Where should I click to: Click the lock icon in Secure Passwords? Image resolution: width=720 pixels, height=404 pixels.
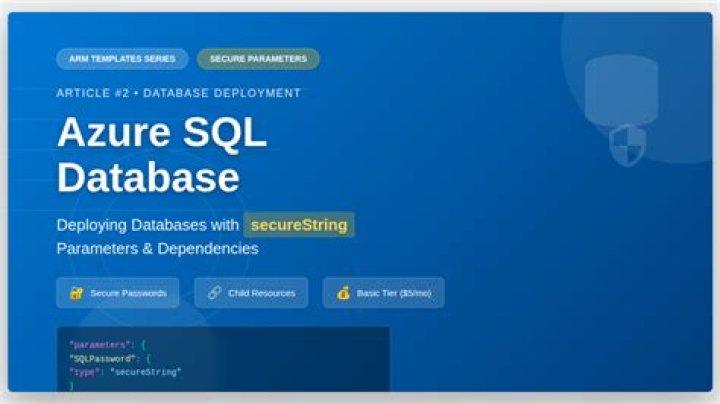pos(76,293)
